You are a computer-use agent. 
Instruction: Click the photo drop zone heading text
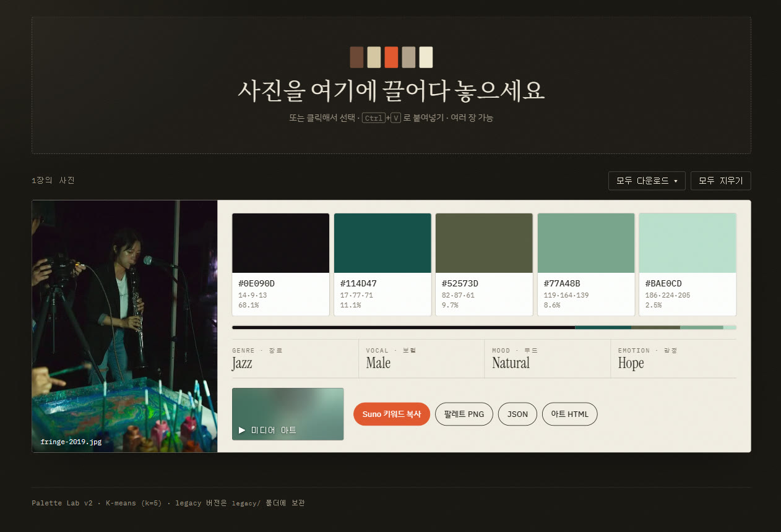[391, 90]
